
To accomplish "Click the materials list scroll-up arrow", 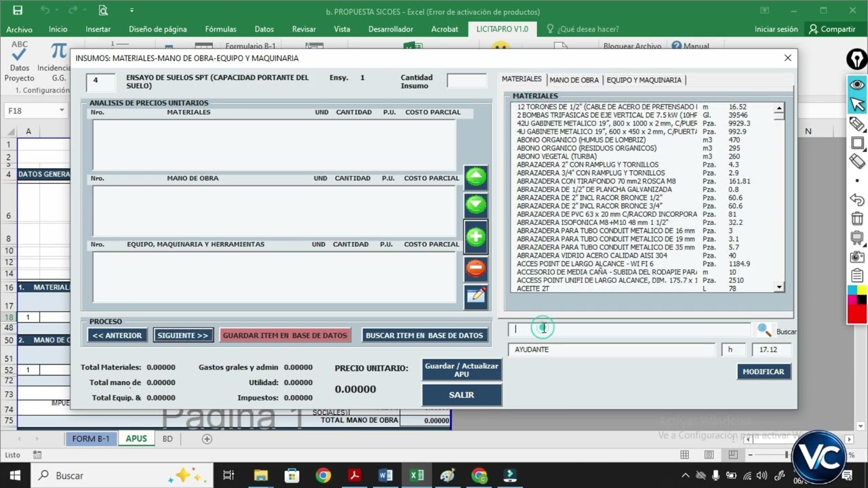I will (x=779, y=108).
